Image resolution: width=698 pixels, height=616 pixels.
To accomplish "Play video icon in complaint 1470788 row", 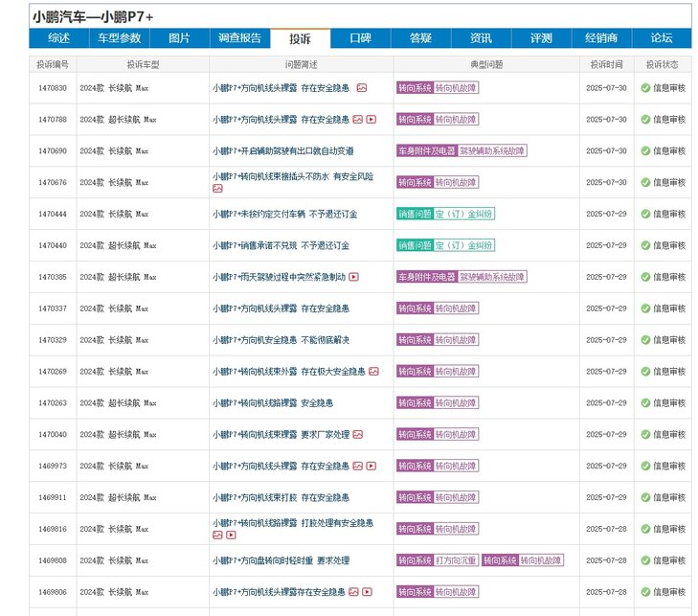I will point(372,120).
